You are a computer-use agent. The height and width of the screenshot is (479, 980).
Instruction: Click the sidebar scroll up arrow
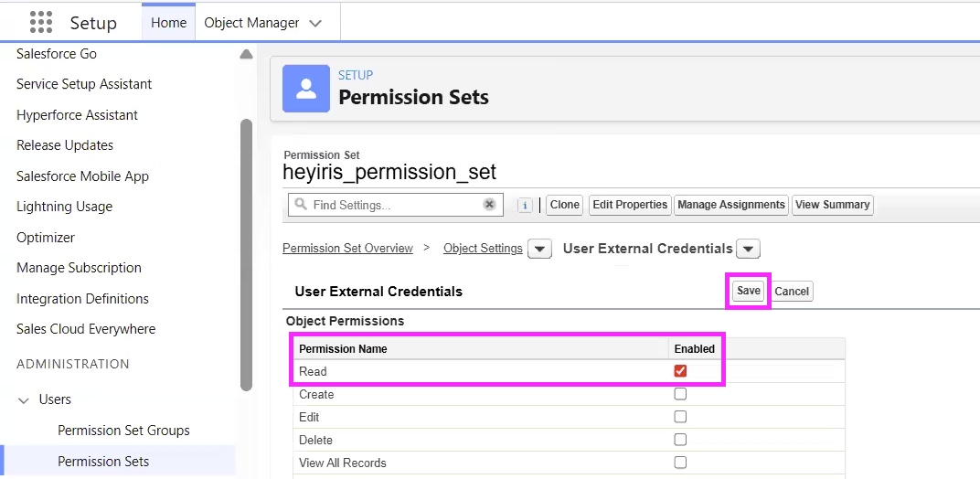click(246, 55)
